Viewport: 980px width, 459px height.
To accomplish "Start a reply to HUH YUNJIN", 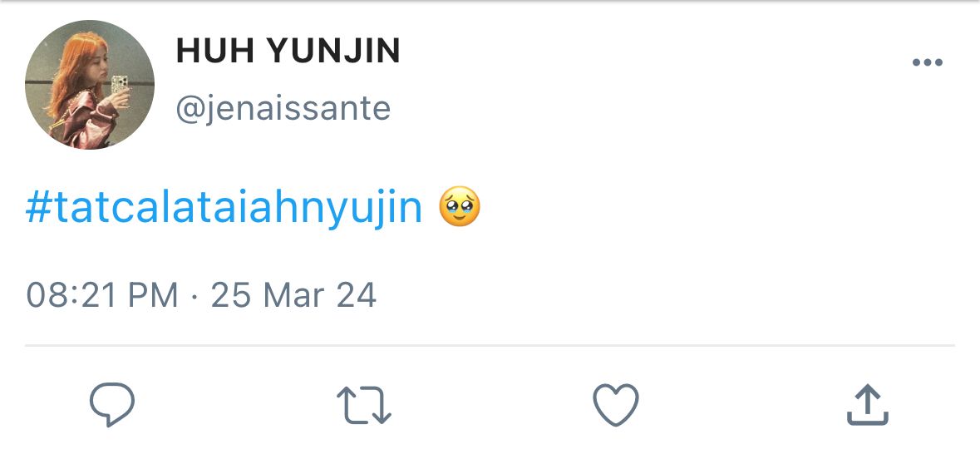I will click(112, 405).
